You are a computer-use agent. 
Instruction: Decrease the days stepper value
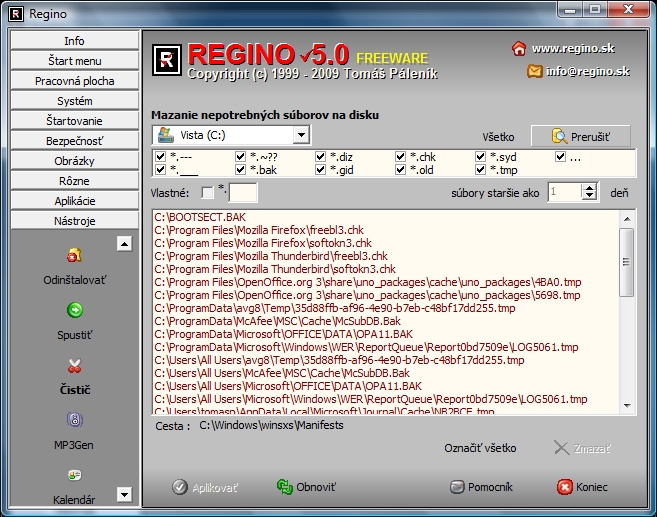tap(590, 196)
